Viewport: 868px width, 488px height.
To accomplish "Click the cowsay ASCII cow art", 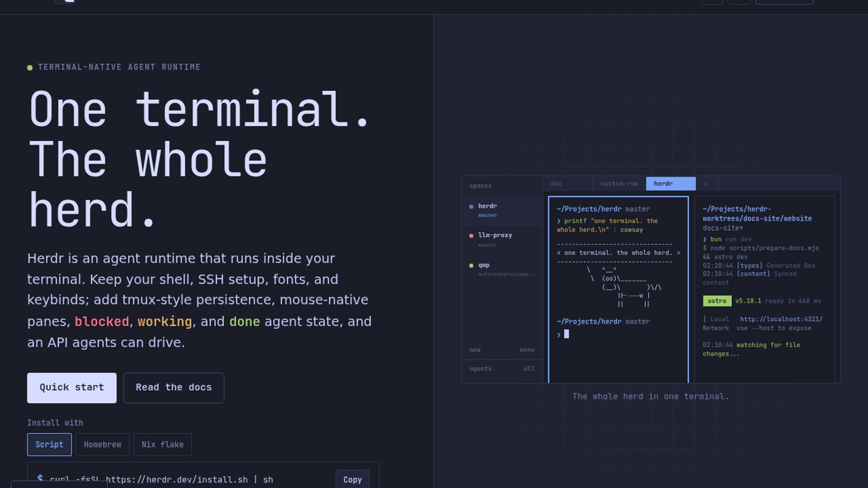I will click(x=625, y=287).
